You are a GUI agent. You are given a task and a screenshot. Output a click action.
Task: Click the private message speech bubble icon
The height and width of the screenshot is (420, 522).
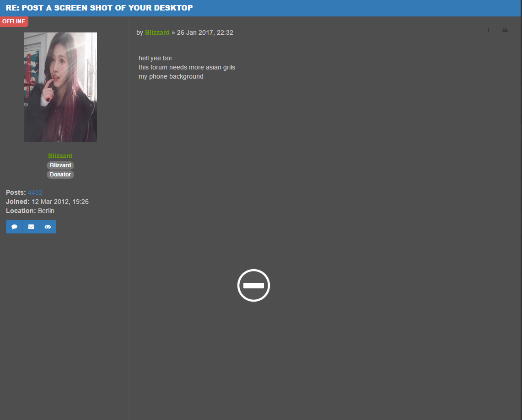pyautogui.click(x=14, y=227)
